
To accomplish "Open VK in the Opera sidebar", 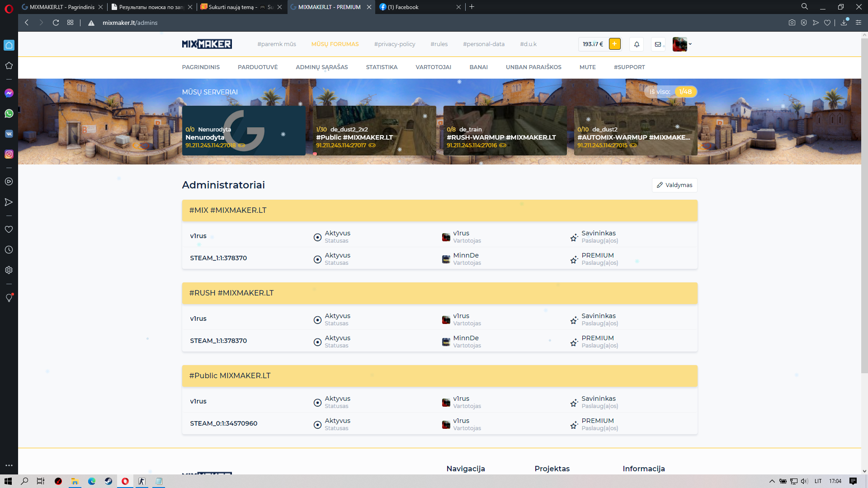I will tap(9, 134).
